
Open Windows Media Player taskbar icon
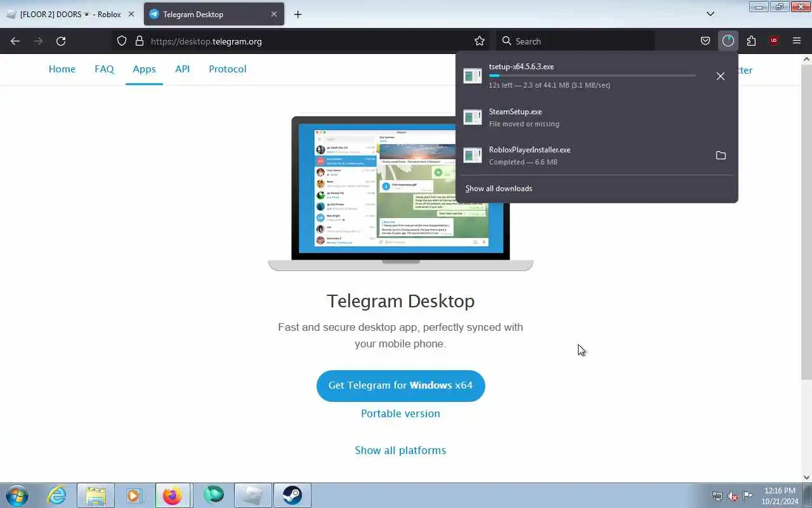[x=134, y=495]
